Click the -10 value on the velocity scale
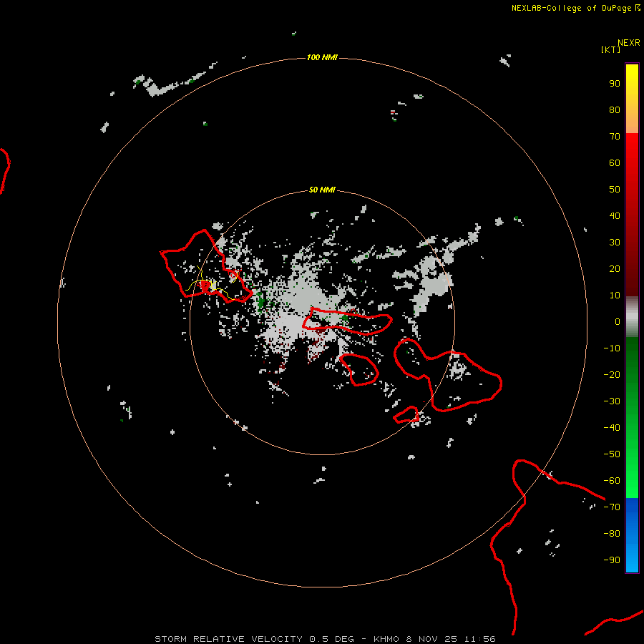The width and height of the screenshot is (644, 644). [x=612, y=348]
